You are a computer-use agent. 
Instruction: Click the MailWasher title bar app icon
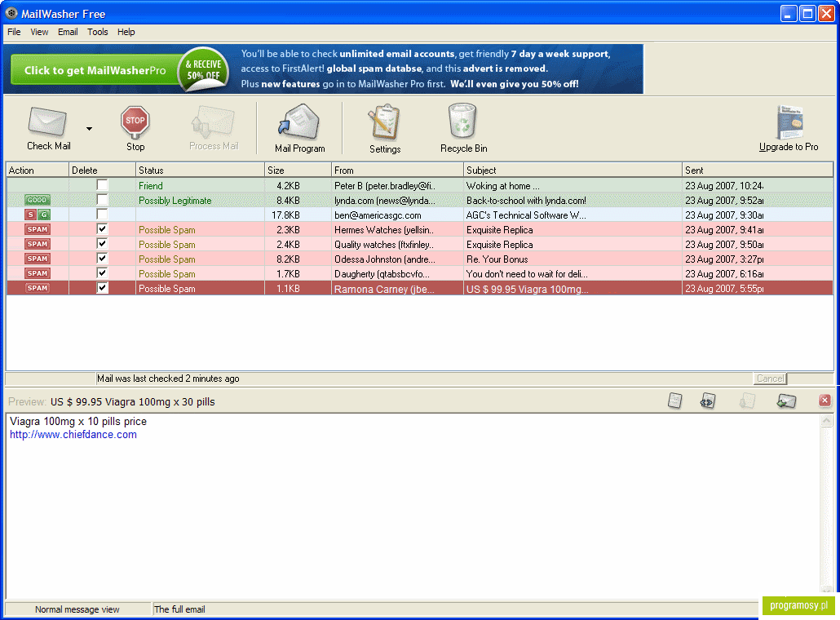point(11,13)
